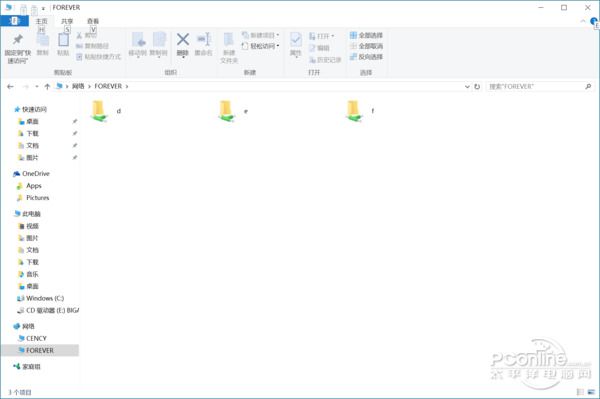600x399 pixels.
Task: Switch to the Home (主页) ribbon tab
Action: 41,21
